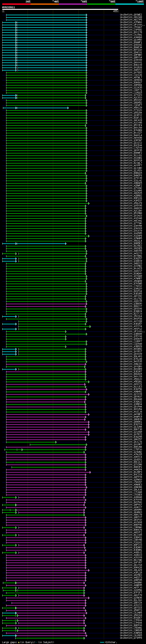Select hit UniRef100_A8YK98
This screenshot has height=644, width=146.
131,138
